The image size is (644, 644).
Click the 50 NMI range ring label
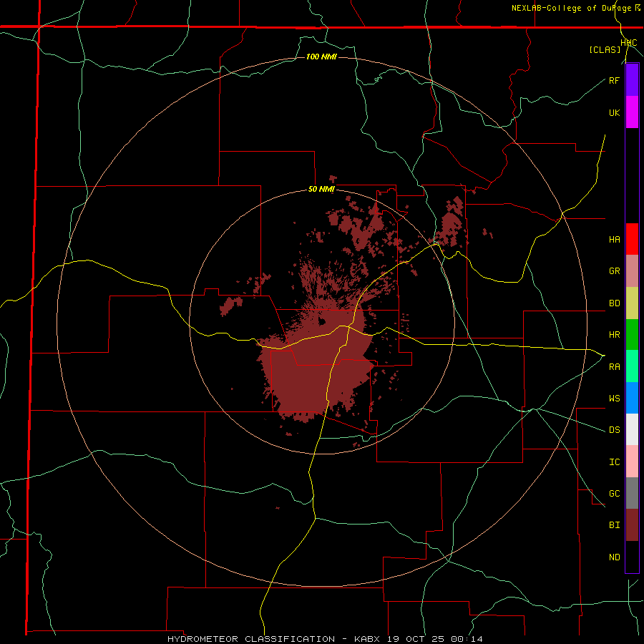(x=321, y=190)
